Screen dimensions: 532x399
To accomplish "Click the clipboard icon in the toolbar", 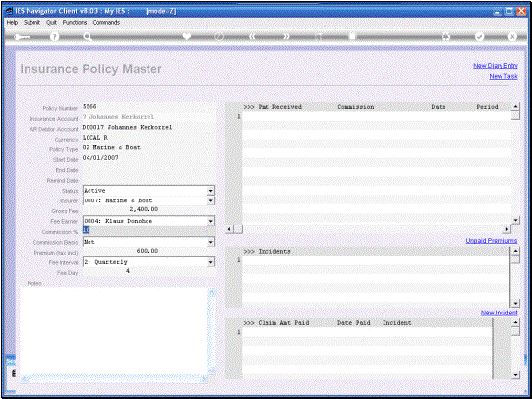I will coord(353,36).
